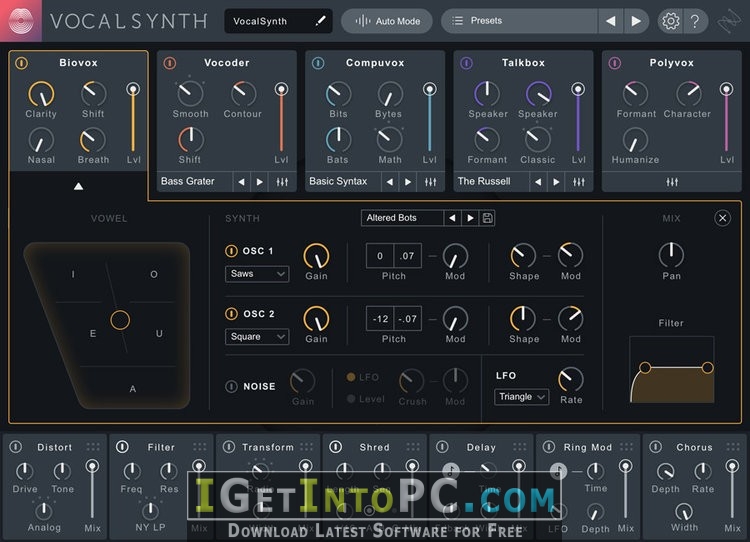This screenshot has height=542, width=750.
Task: Toggle the Chorus effect power button
Action: pyautogui.click(x=655, y=447)
